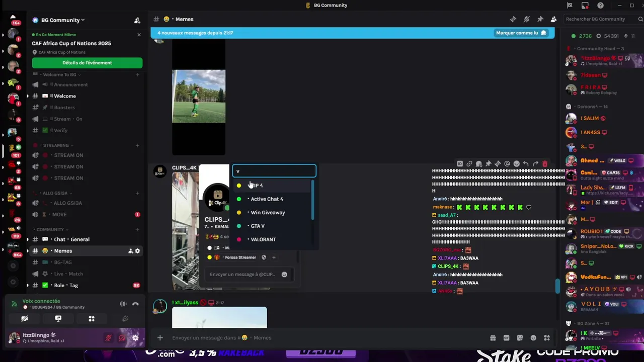The width and height of the screenshot is (644, 362).
Task: Add a channel to the COMMUNITY category
Action: coord(137,230)
